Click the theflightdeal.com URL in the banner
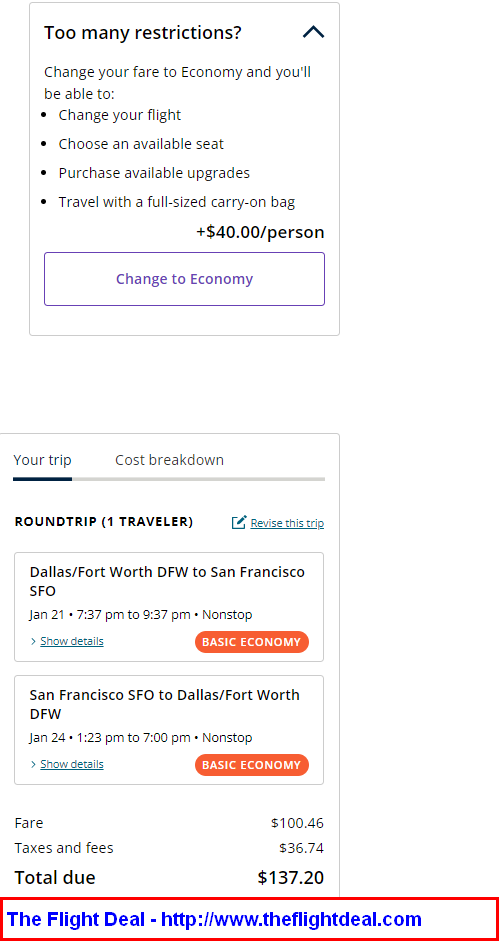The width and height of the screenshot is (499, 941). point(291,919)
